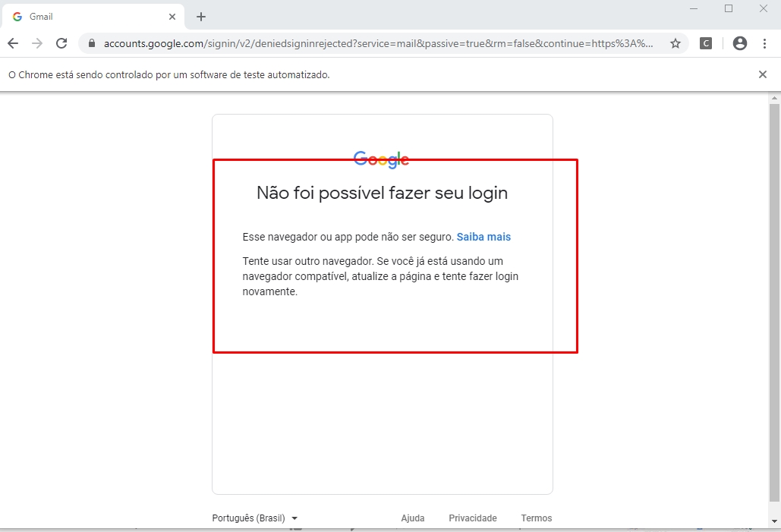Open the Saiba mais link

click(x=483, y=237)
